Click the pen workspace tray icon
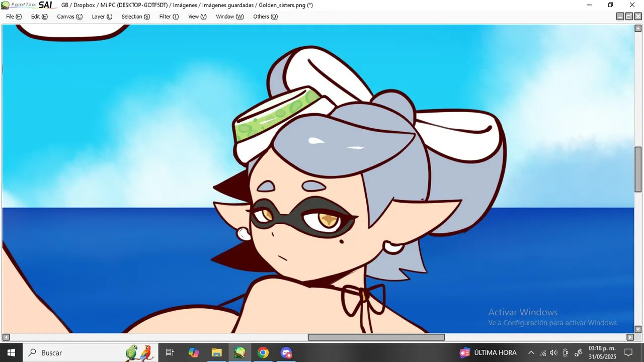 [x=578, y=352]
